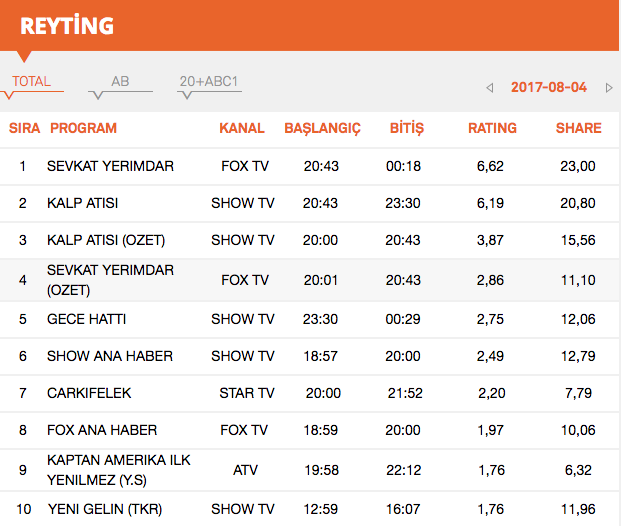
Task: Click the PROGRAM column header
Action: [x=83, y=128]
